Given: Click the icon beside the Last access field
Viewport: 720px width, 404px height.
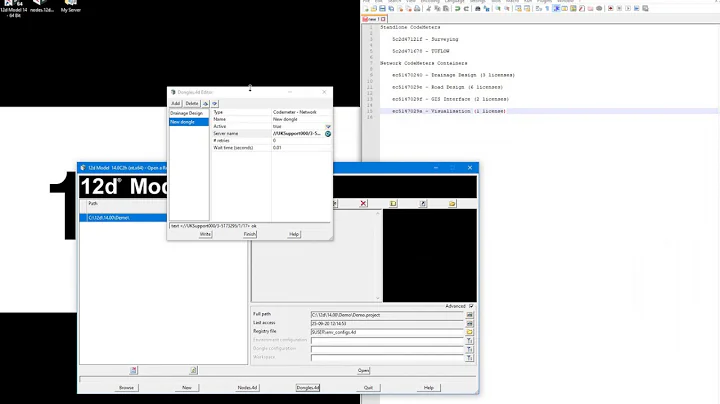Looking at the screenshot, I should coord(469,324).
